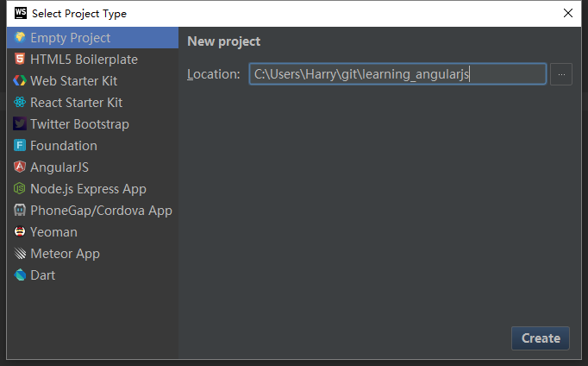588x366 pixels.
Task: Select Twitter Bootstrap from the list
Action: 79,124
